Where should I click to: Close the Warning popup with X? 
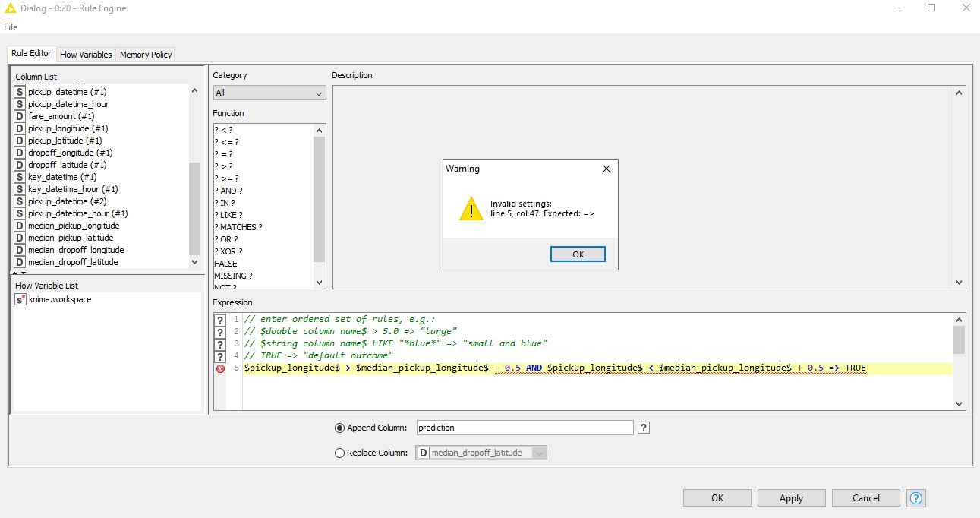606,169
